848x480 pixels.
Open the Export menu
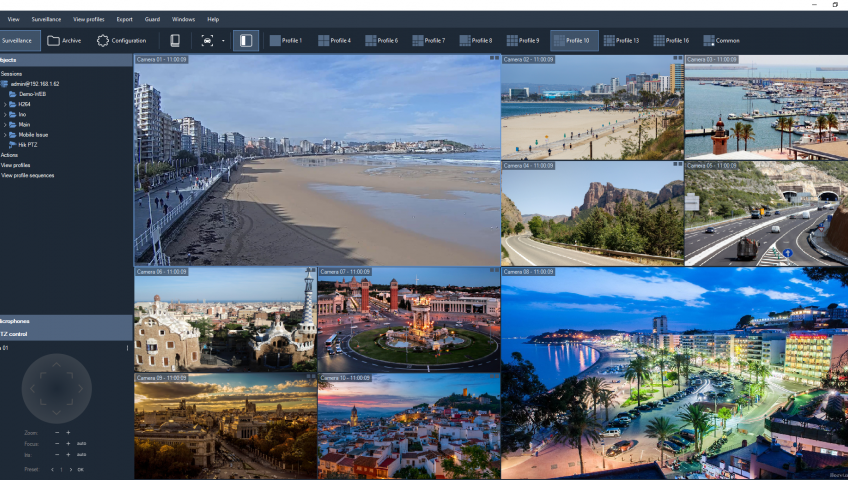[124, 19]
